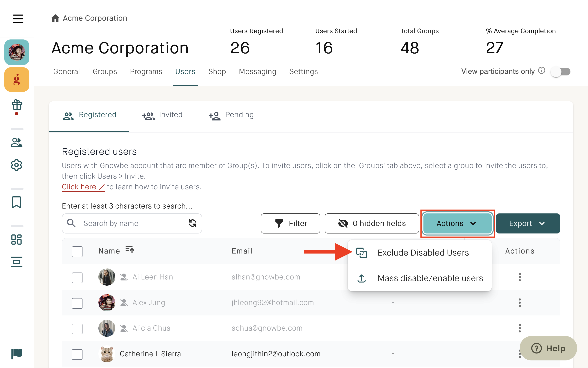Click the flag icon at sidebar bottom
This screenshot has width=588, height=368.
[x=17, y=354]
